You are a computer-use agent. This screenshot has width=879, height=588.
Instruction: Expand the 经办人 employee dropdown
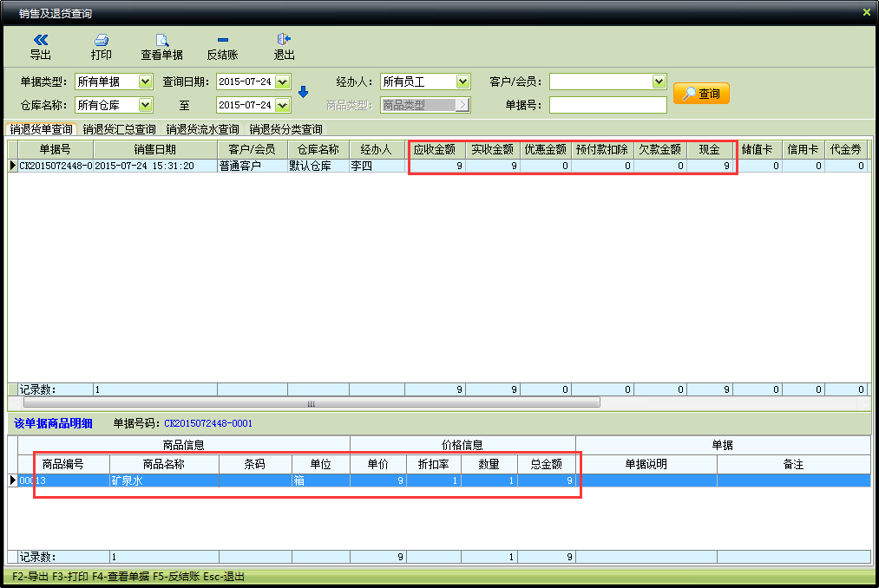click(462, 82)
